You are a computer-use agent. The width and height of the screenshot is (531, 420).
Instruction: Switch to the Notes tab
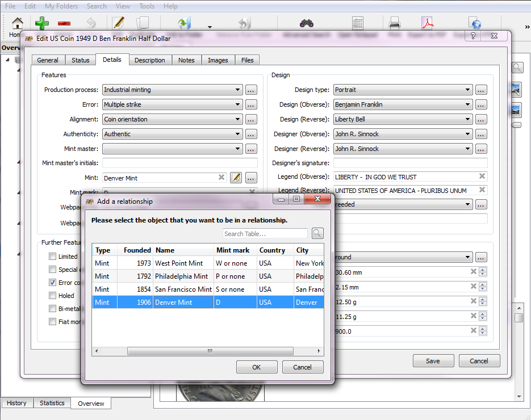[187, 60]
